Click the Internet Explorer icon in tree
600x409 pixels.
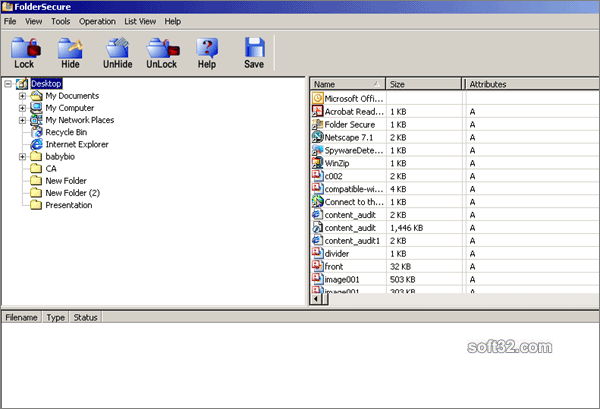[36, 144]
